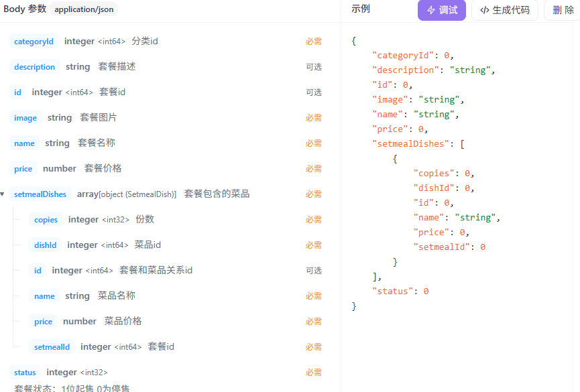Select the top-level id parameter tag
The height and width of the screenshot is (392, 580).
(17, 92)
